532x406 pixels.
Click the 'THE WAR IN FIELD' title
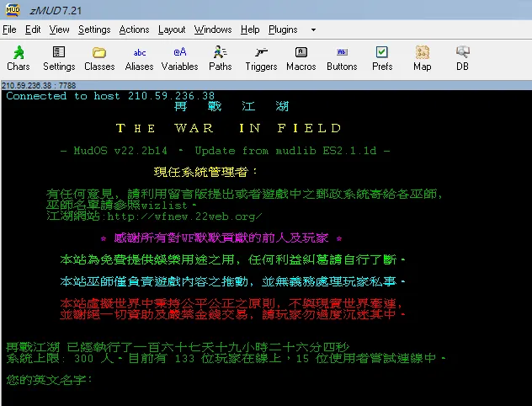tap(228, 128)
